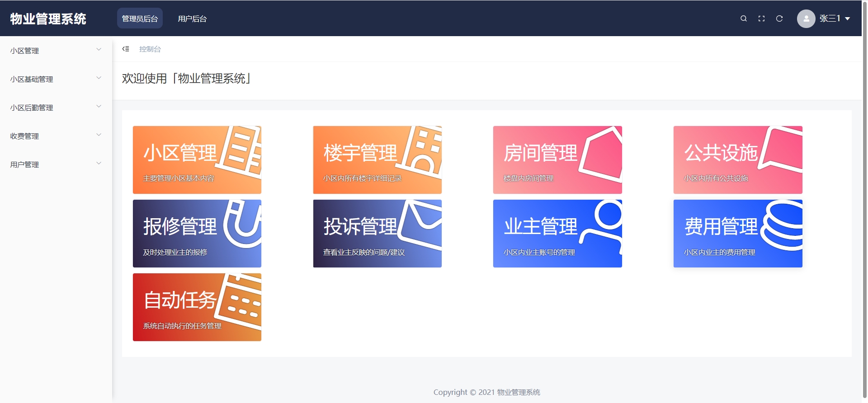Screen dimensions: 868x403
Task: Open the 张三1 user dropdown
Action: (835, 19)
